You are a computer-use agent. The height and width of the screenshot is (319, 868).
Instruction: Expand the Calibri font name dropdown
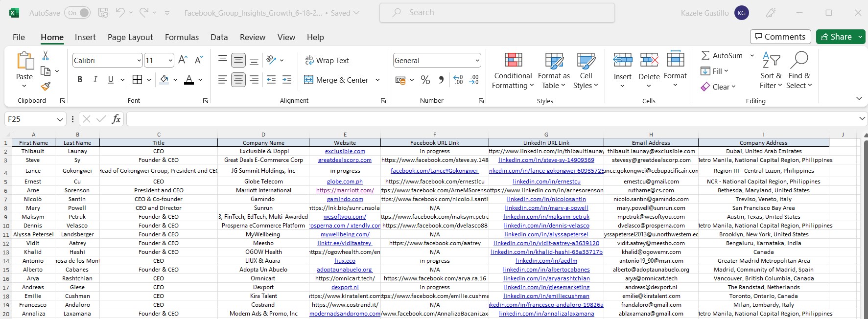[139, 61]
